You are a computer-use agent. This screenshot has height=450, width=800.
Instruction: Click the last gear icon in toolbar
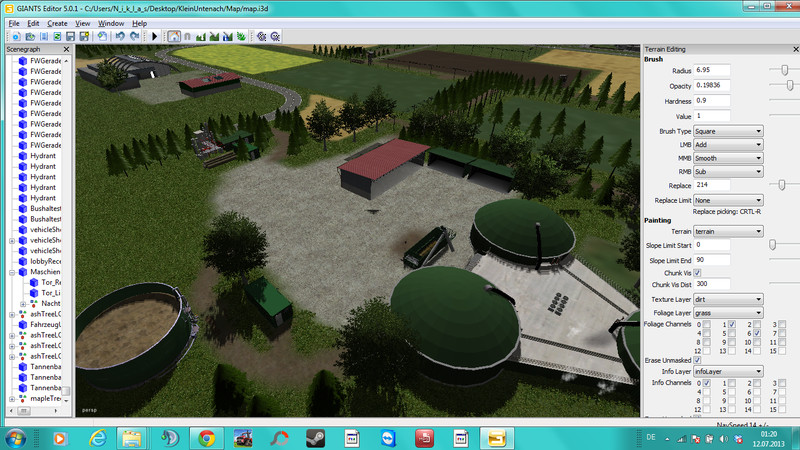276,36
